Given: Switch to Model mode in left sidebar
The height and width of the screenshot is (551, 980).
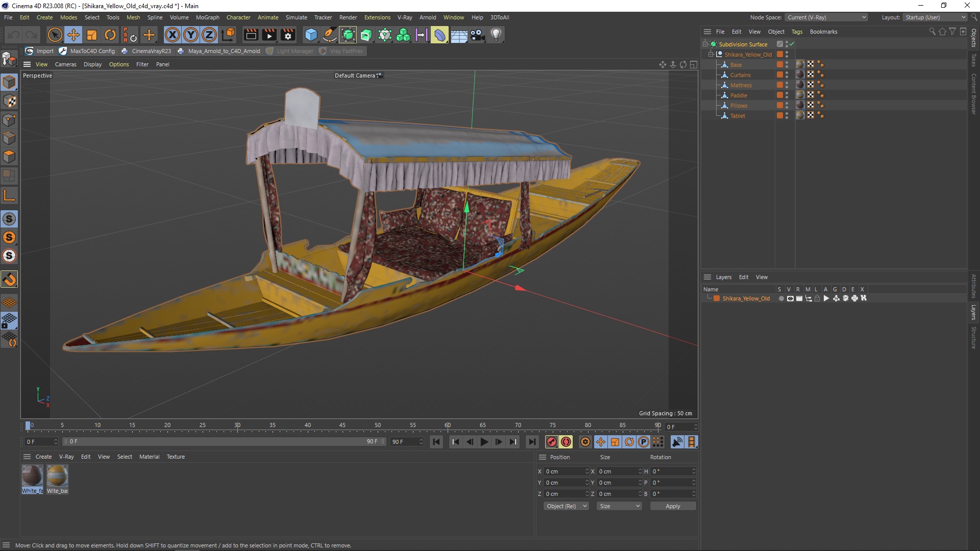Looking at the screenshot, I should [9, 82].
